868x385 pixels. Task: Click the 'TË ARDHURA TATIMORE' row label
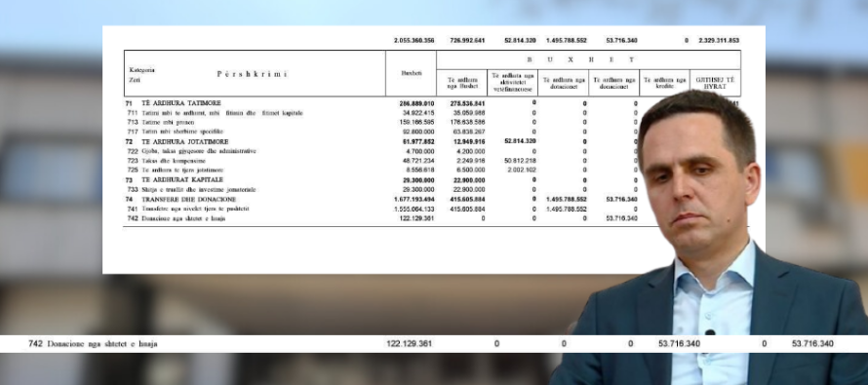tap(181, 103)
